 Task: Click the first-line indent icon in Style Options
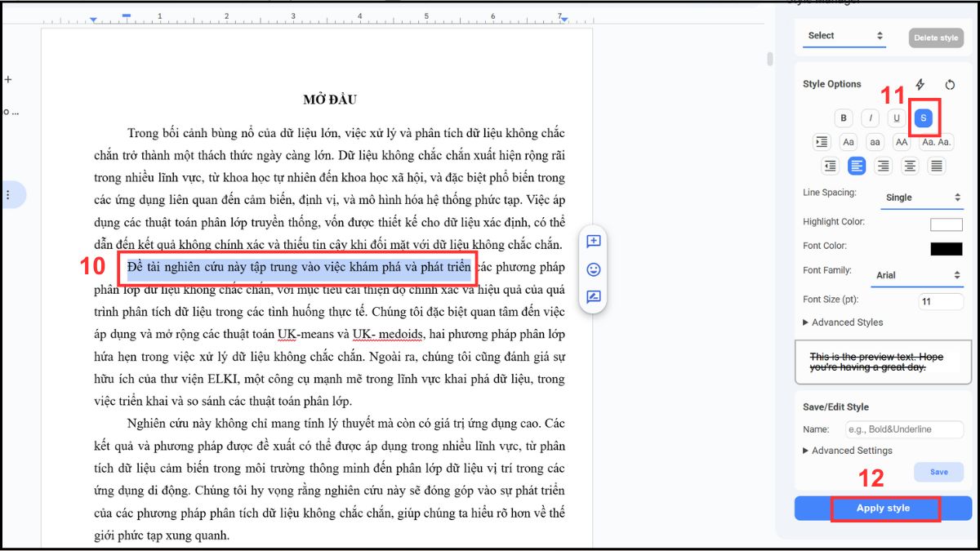point(822,142)
